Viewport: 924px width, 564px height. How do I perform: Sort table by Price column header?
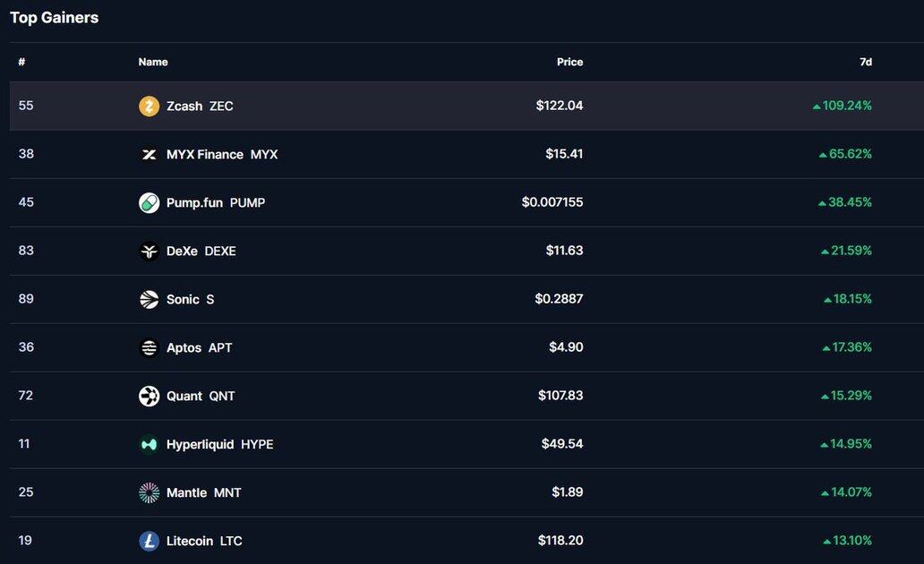click(x=569, y=62)
